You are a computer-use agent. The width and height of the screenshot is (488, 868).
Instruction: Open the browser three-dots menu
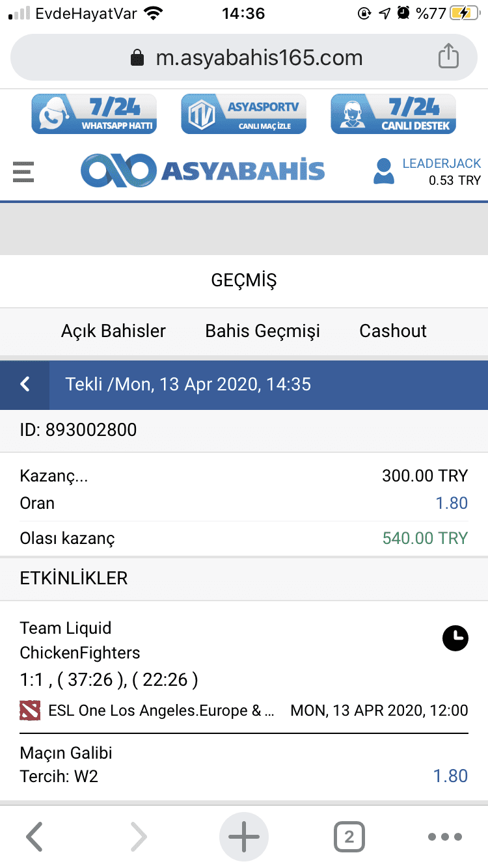pos(445,837)
